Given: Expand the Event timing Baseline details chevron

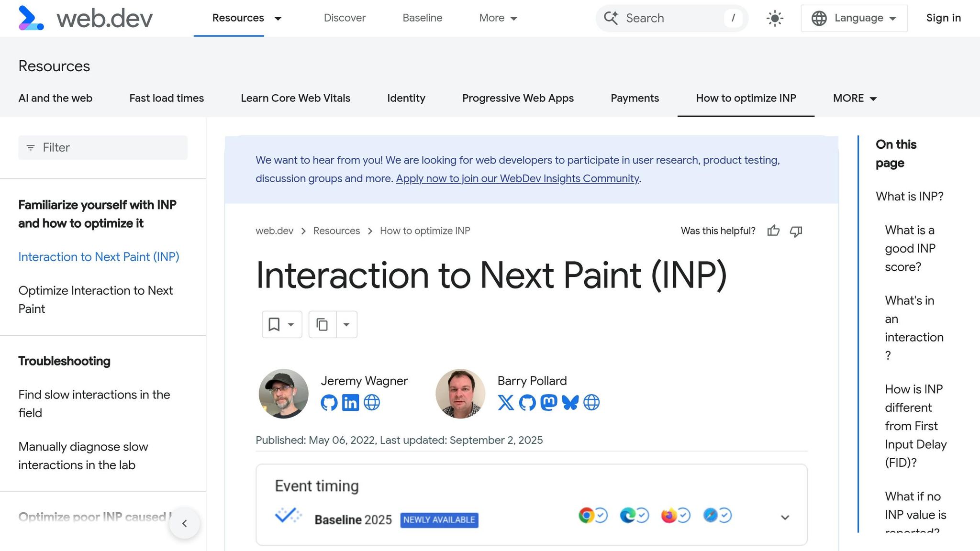Looking at the screenshot, I should [x=785, y=518].
